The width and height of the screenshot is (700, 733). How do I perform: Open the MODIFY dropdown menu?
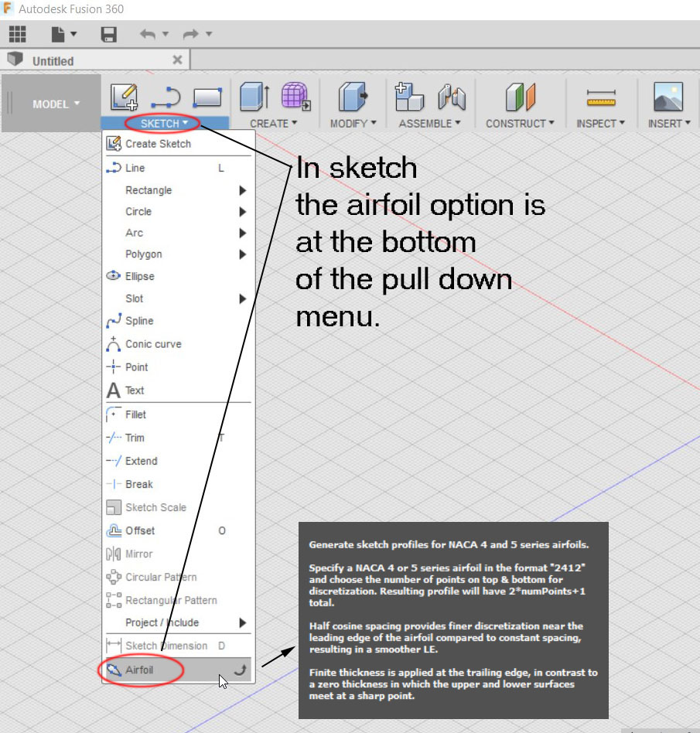click(x=353, y=124)
